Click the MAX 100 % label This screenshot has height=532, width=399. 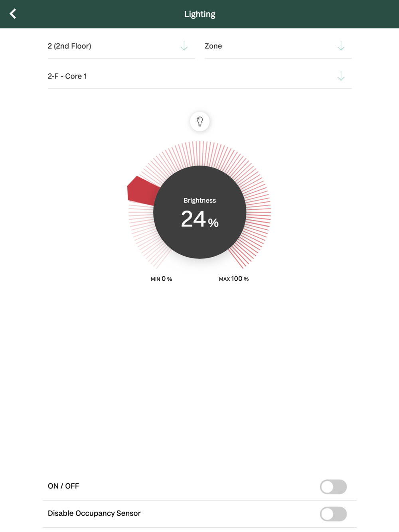coord(234,279)
